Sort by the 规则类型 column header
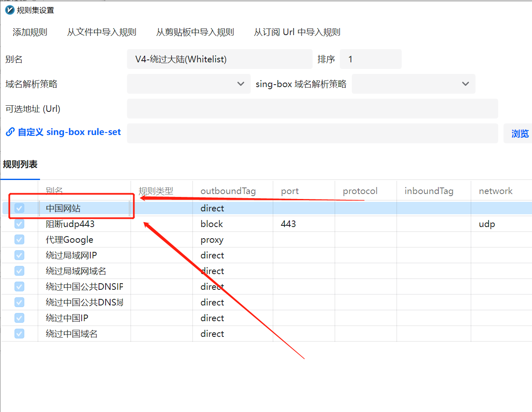 pos(156,191)
